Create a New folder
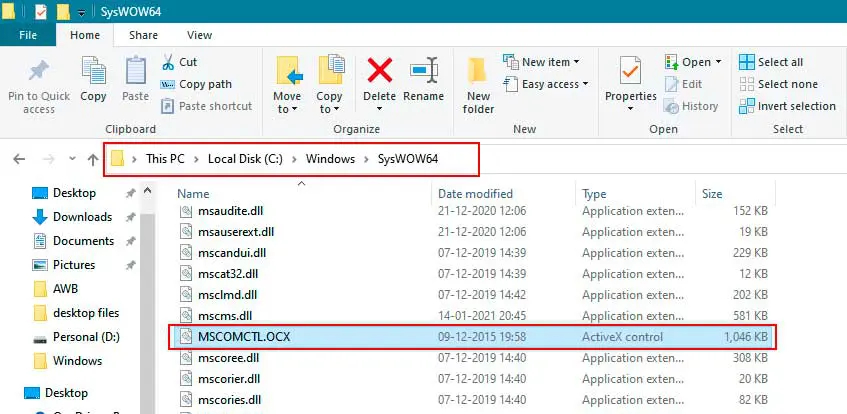The height and width of the screenshot is (414, 847). (x=478, y=86)
